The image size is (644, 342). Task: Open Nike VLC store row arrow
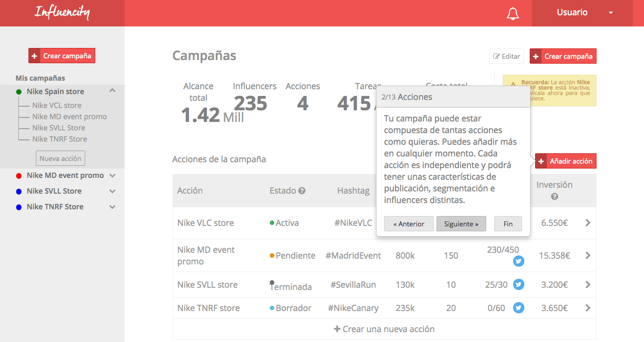pos(588,223)
